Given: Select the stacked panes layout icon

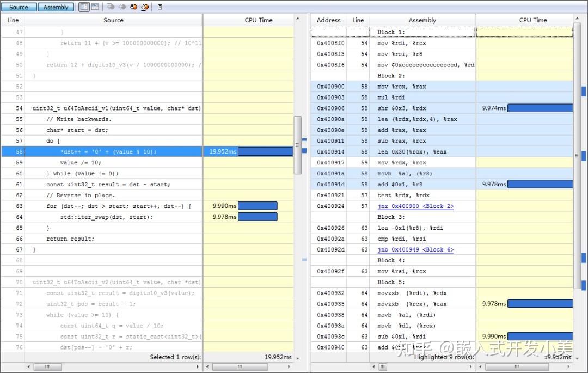Looking at the screenshot, I should (x=95, y=7).
